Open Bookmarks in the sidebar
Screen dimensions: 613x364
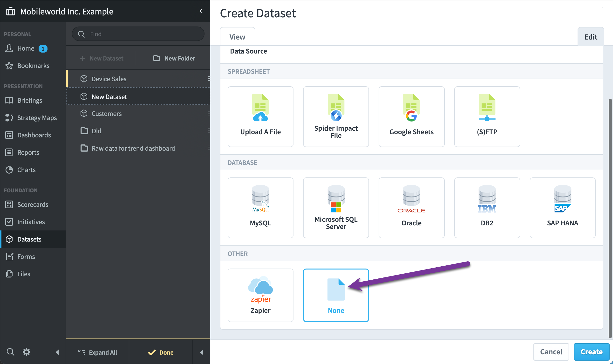pyautogui.click(x=33, y=66)
